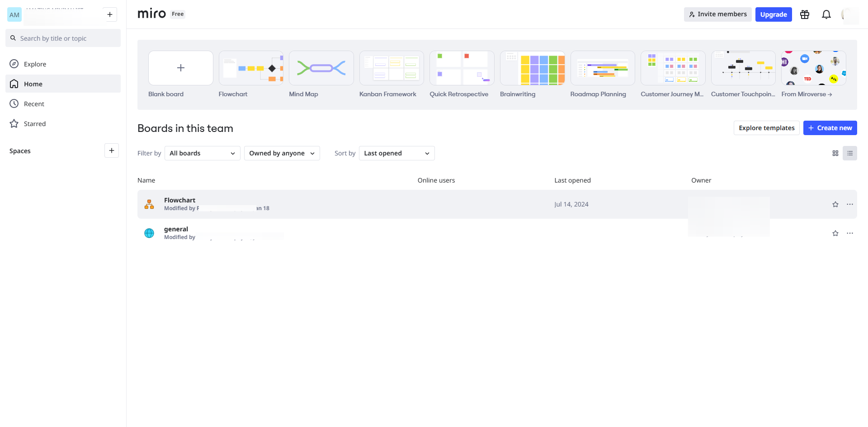Open the user profile avatar
This screenshot has width=868, height=427.
point(849,14)
